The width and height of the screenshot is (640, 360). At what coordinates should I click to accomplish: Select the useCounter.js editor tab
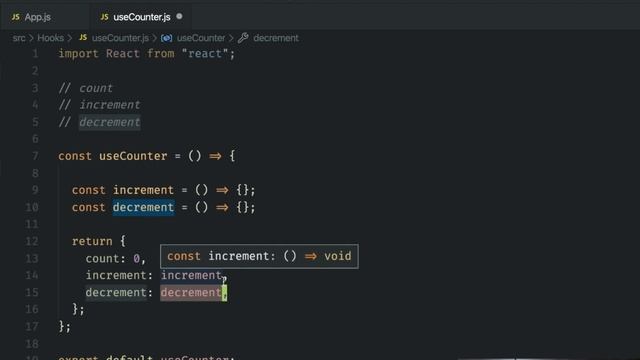point(141,17)
